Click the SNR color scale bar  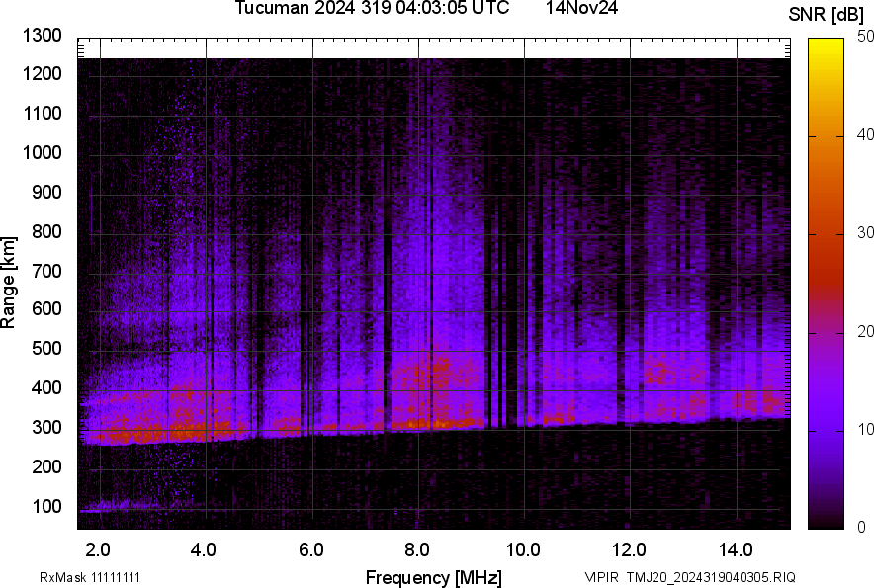coord(826,284)
